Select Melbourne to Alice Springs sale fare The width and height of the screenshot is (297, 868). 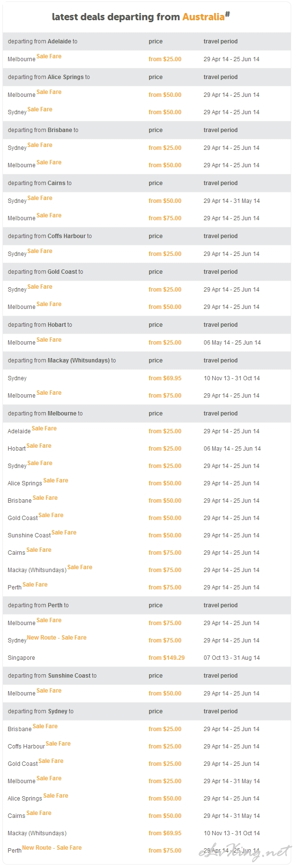[56, 481]
